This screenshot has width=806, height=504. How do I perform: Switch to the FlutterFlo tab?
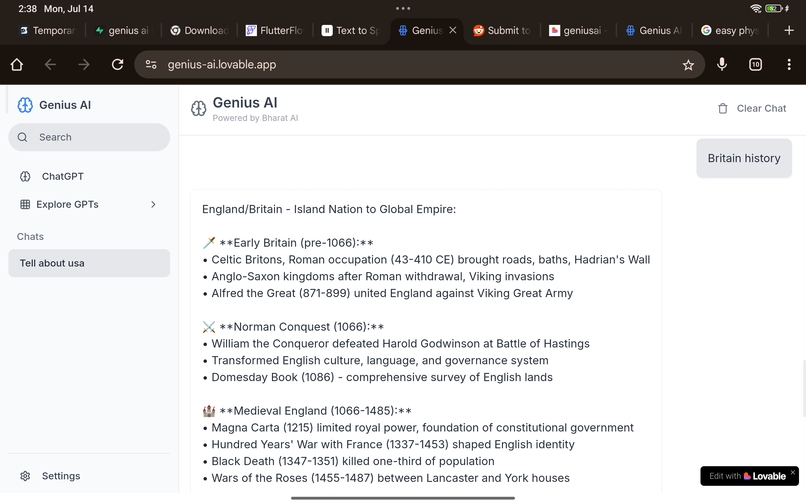tap(274, 30)
